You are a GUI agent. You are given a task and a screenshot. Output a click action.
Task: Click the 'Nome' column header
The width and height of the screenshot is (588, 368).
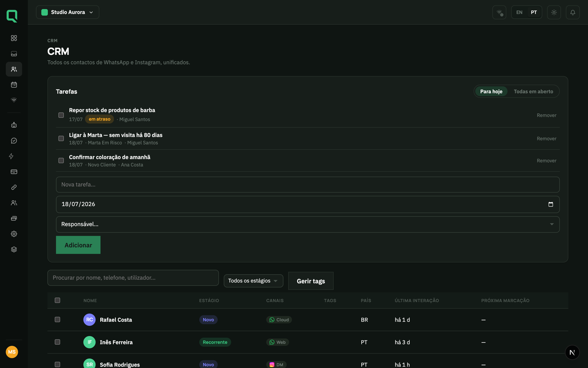[90, 301]
